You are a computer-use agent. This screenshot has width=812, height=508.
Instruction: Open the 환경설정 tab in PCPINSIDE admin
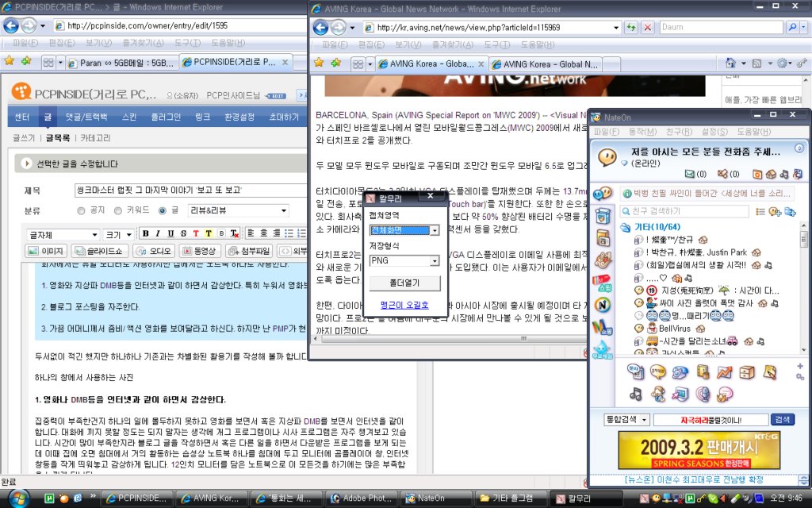239,117
